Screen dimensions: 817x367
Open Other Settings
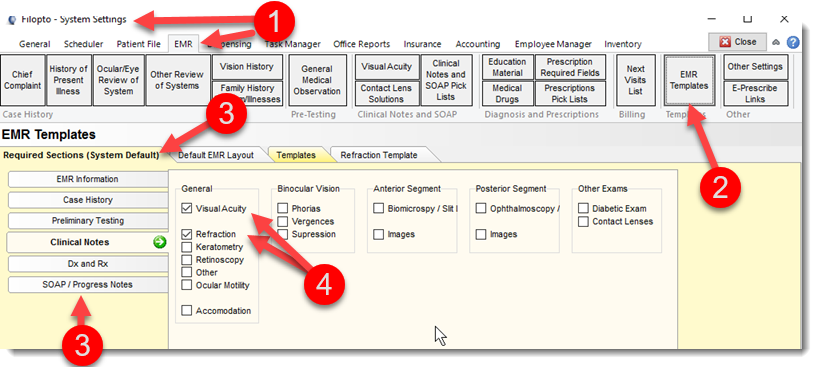click(756, 67)
